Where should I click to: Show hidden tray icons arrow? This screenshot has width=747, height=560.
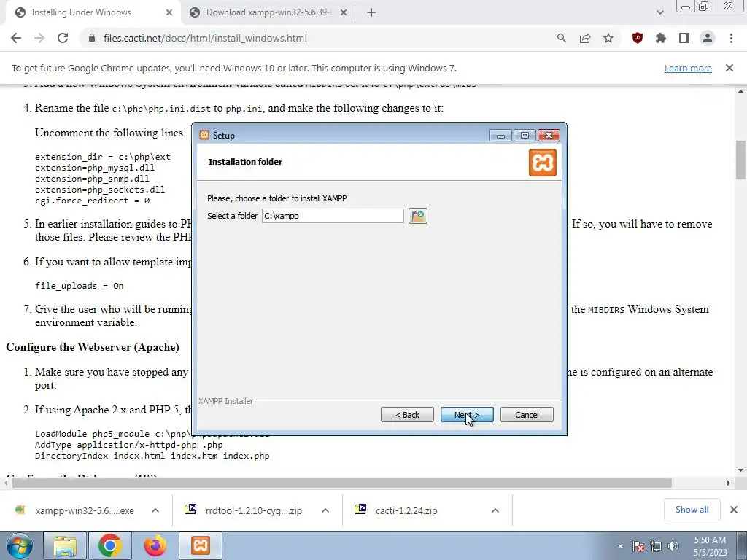click(620, 546)
